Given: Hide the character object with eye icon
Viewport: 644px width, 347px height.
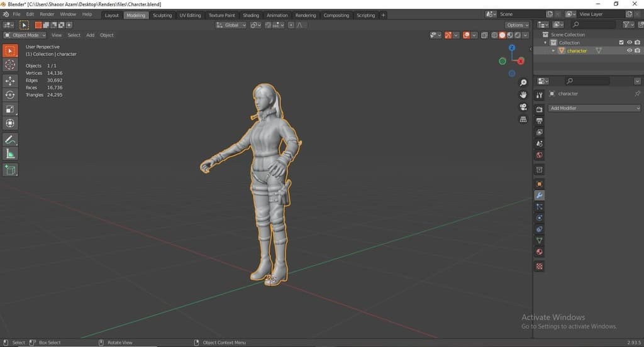Looking at the screenshot, I should (x=629, y=51).
